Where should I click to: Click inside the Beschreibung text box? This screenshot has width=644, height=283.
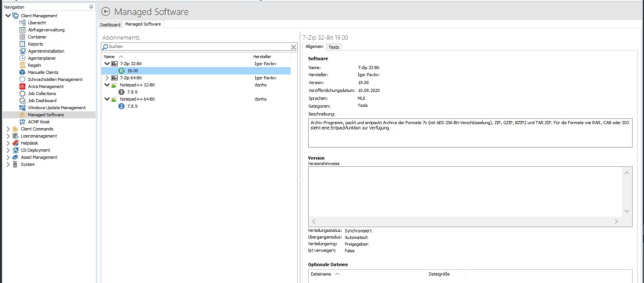(470, 132)
